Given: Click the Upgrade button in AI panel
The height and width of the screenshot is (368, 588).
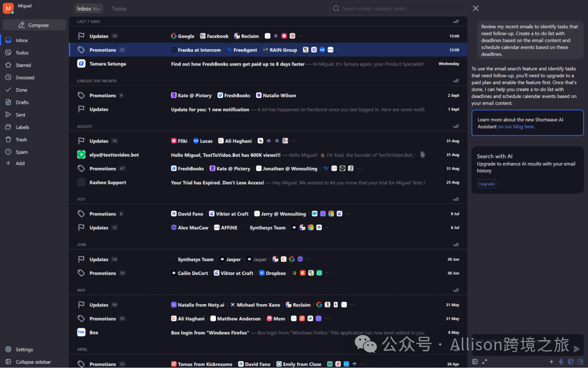Looking at the screenshot, I should (x=486, y=184).
